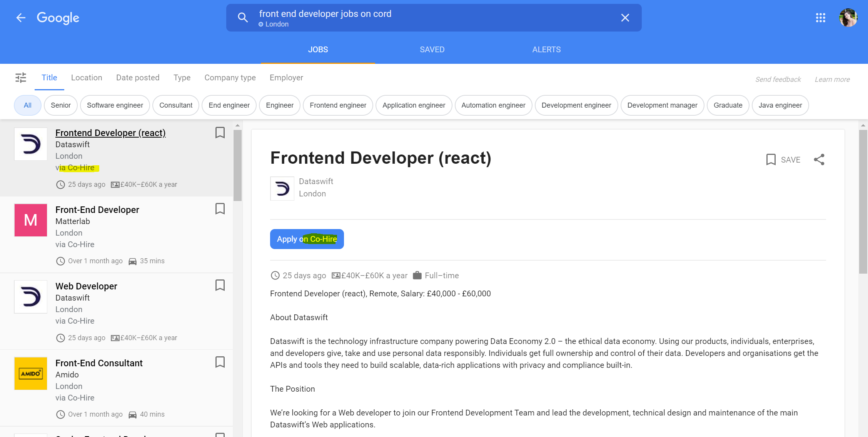
Task: Click the Google apps grid icon top right
Action: [x=821, y=17]
